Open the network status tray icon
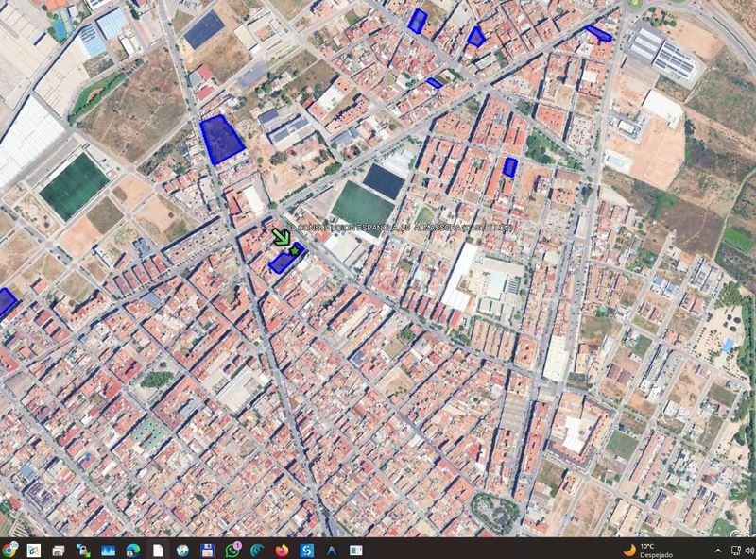Image resolution: width=756 pixels, height=559 pixels. (736, 551)
